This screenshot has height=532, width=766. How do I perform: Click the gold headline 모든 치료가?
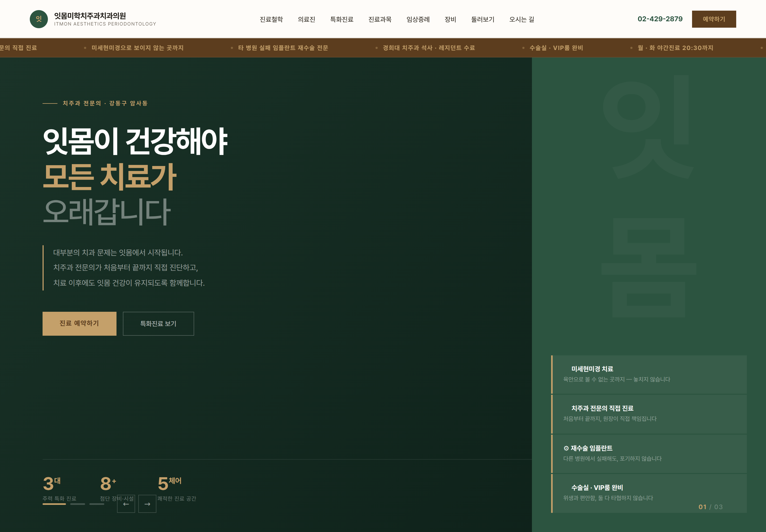click(x=110, y=176)
